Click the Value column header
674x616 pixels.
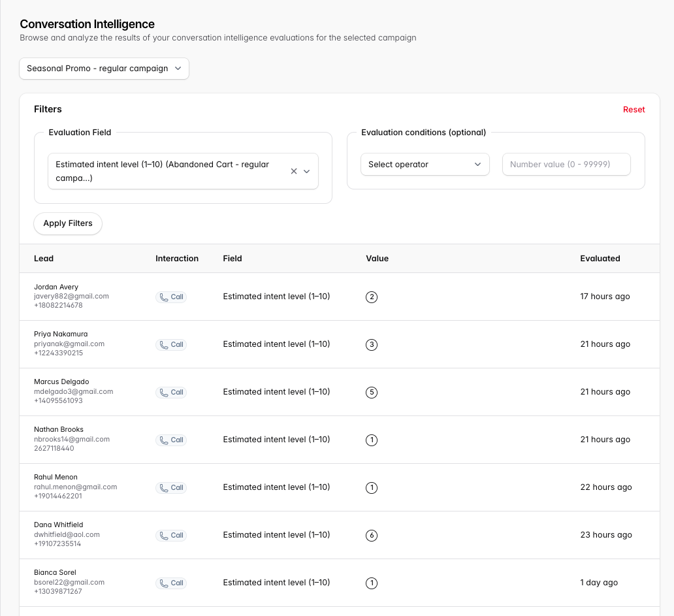[377, 258]
